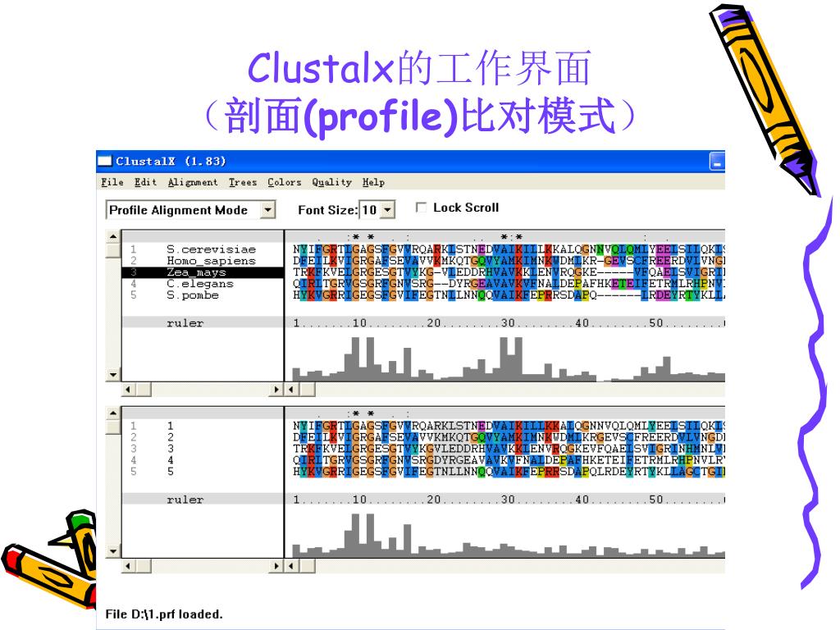
Task: Open the Alignment menu
Action: (x=193, y=182)
